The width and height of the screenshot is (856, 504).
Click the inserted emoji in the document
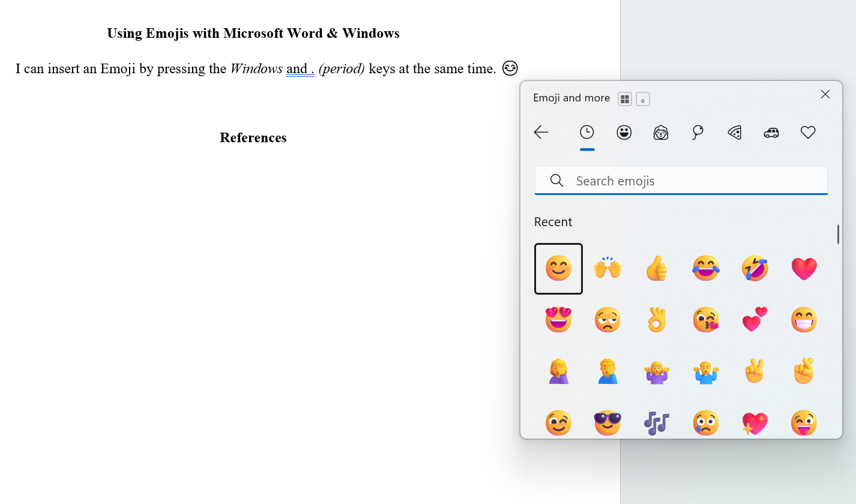click(510, 68)
